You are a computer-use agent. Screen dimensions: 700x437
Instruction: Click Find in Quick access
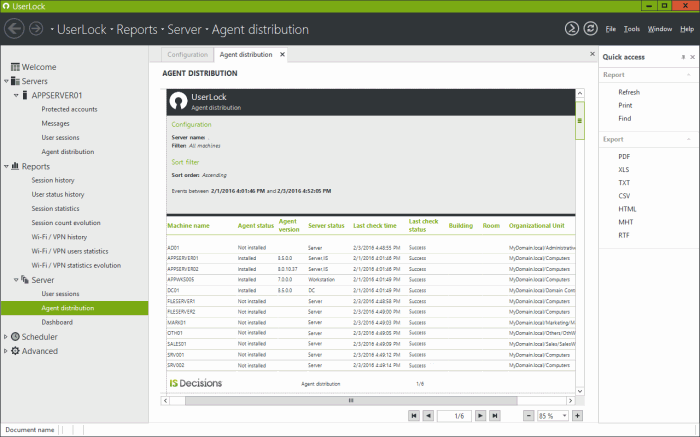point(625,118)
